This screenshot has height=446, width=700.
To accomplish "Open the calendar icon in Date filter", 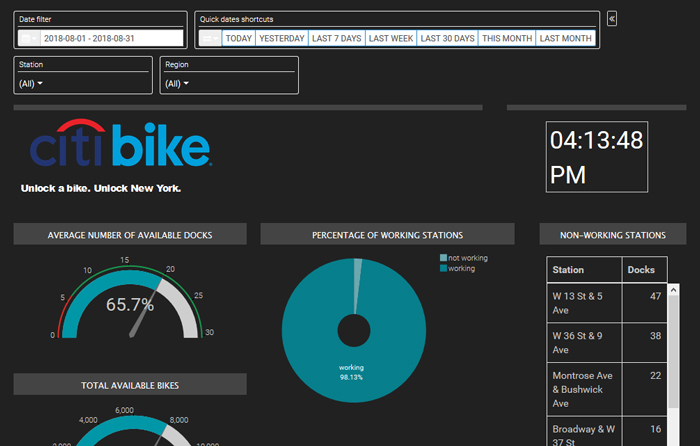I will pos(29,38).
